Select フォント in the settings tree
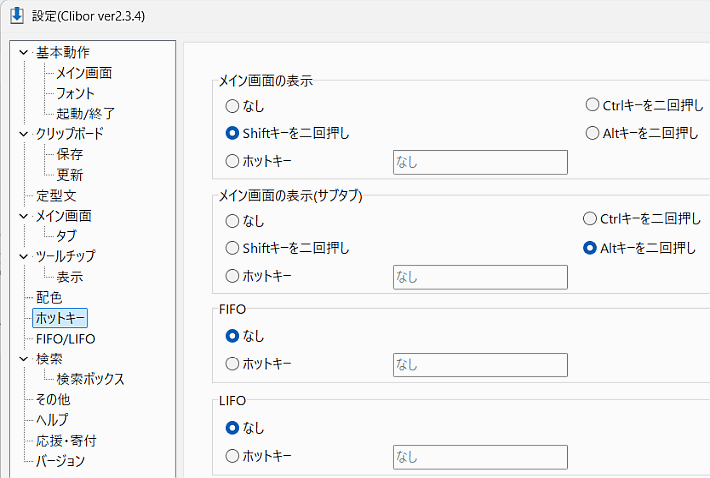This screenshot has height=478, width=710. click(76, 93)
